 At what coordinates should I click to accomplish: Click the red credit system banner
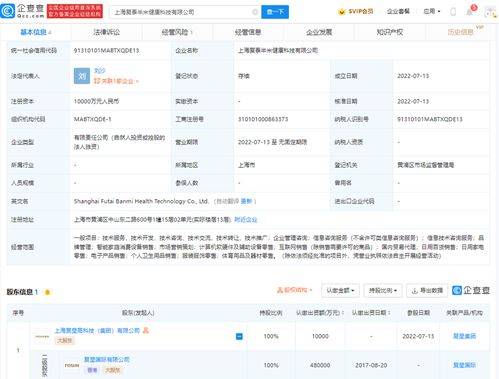[x=75, y=11]
